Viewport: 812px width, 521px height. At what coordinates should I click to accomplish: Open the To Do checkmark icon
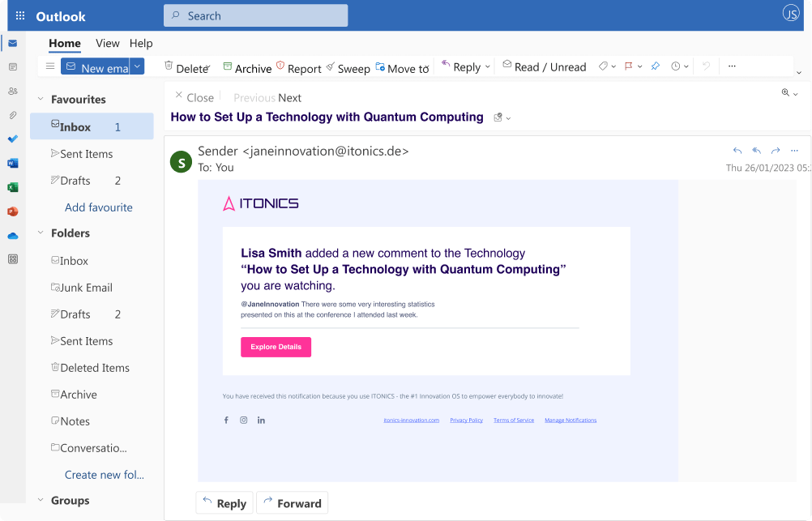click(x=13, y=139)
